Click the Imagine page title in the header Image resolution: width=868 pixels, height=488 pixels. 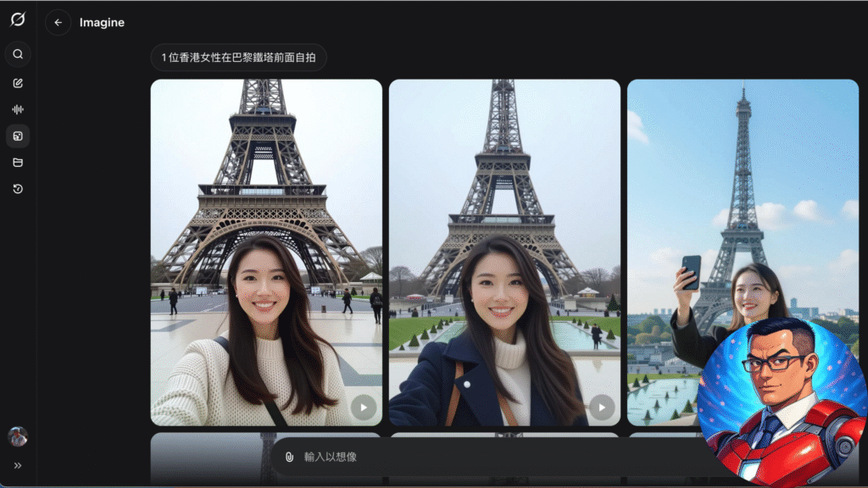tap(102, 23)
